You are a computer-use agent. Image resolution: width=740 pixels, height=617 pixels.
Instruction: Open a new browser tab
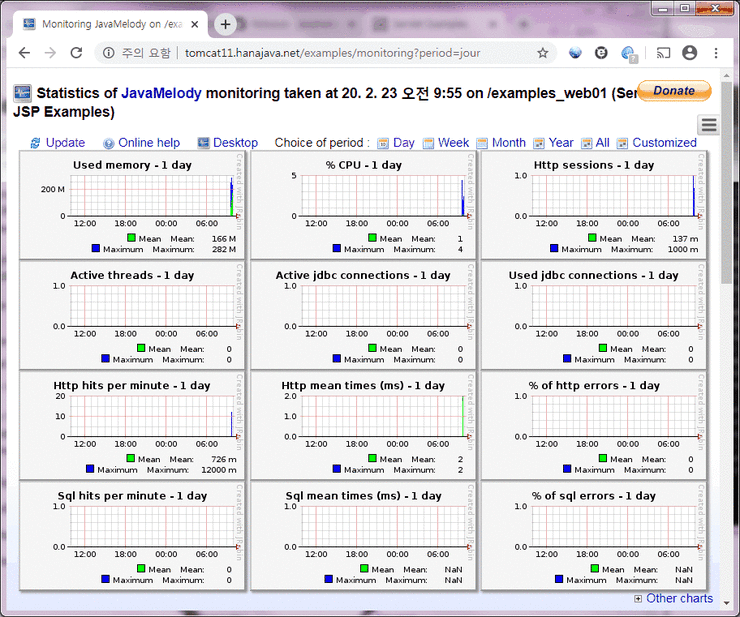click(x=226, y=24)
